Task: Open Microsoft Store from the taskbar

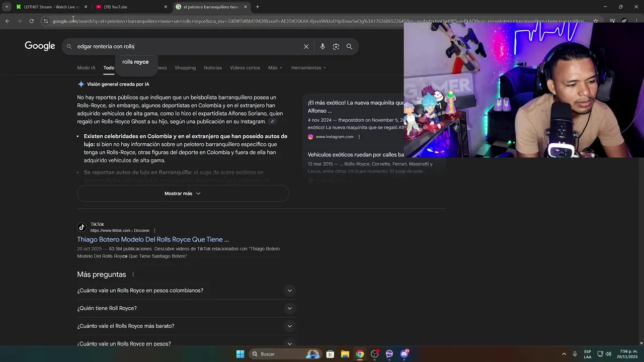Action: (330, 354)
